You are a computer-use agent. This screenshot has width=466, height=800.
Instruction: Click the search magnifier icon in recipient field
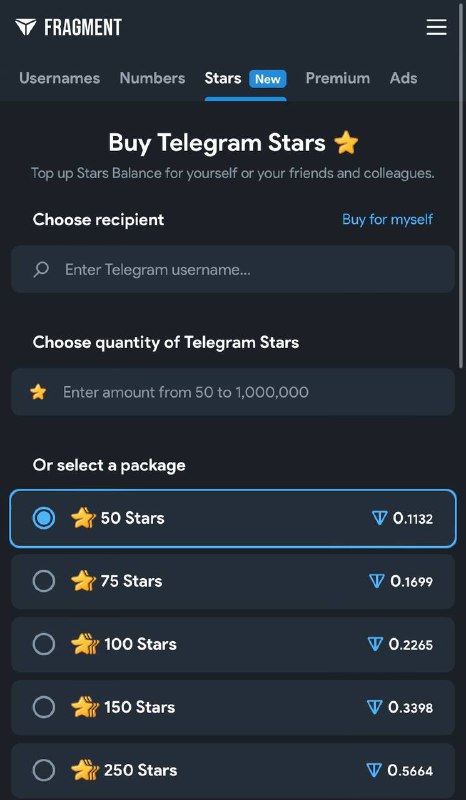41,269
